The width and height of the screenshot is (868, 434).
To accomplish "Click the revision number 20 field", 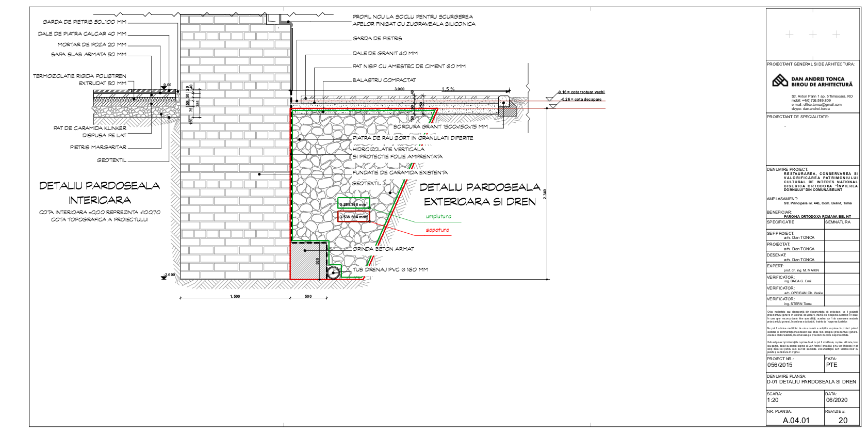I will click(x=843, y=420).
